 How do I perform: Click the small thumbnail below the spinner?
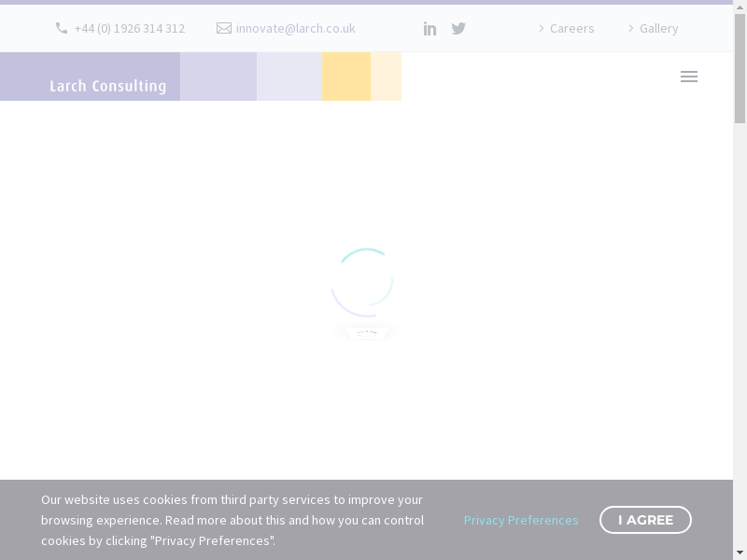coord(366,332)
